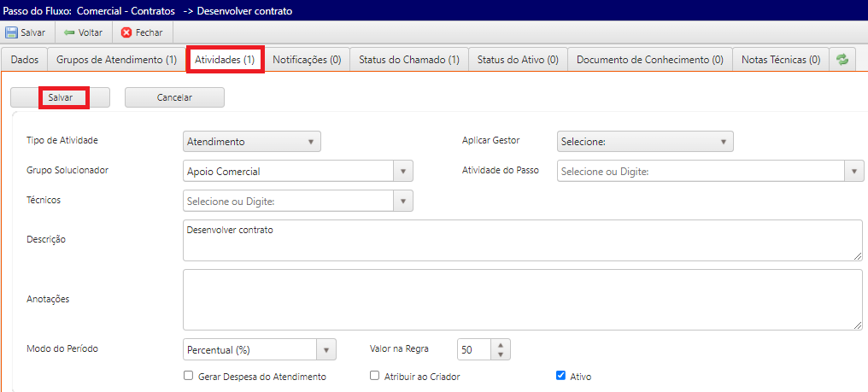This screenshot has height=392, width=868.
Task: Expand the Grupo Solucionador combo box arrow
Action: (403, 171)
